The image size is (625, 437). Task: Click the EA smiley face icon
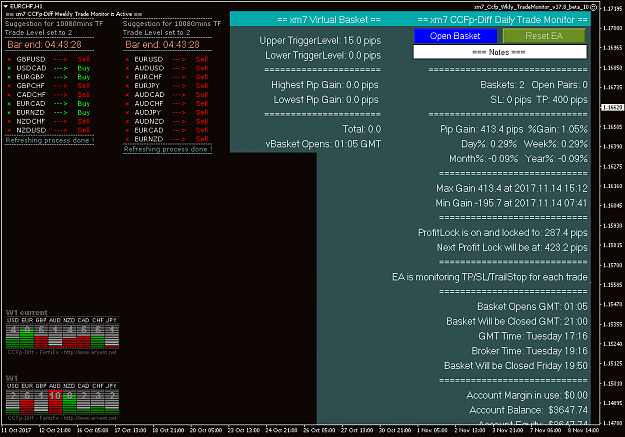tap(594, 7)
